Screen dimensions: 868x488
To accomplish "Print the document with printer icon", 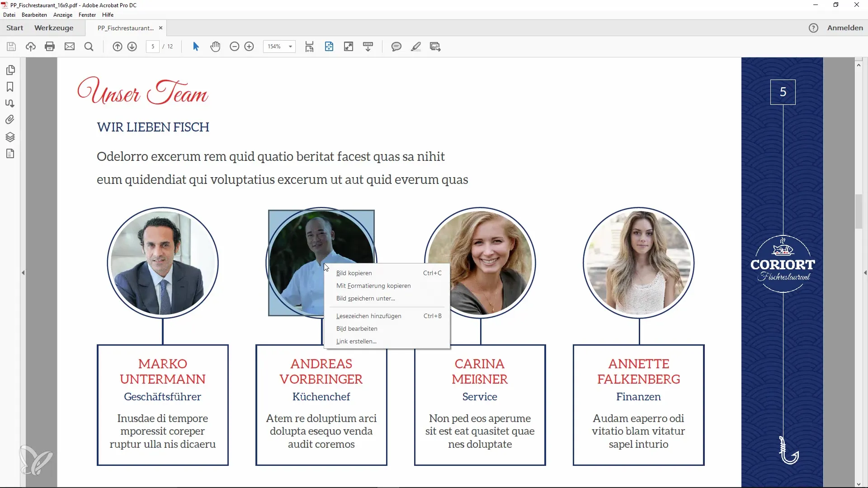I will pyautogui.click(x=50, y=47).
